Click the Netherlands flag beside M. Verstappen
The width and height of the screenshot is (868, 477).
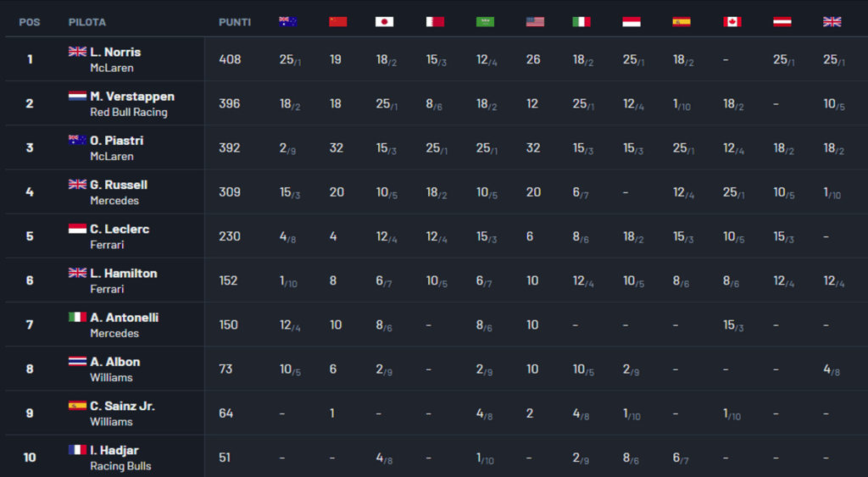[x=77, y=97]
